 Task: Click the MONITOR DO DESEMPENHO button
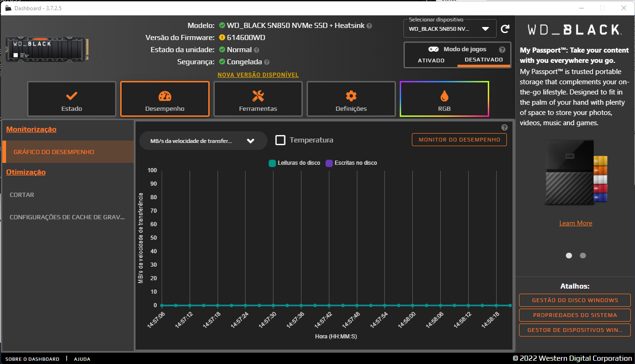click(x=459, y=140)
